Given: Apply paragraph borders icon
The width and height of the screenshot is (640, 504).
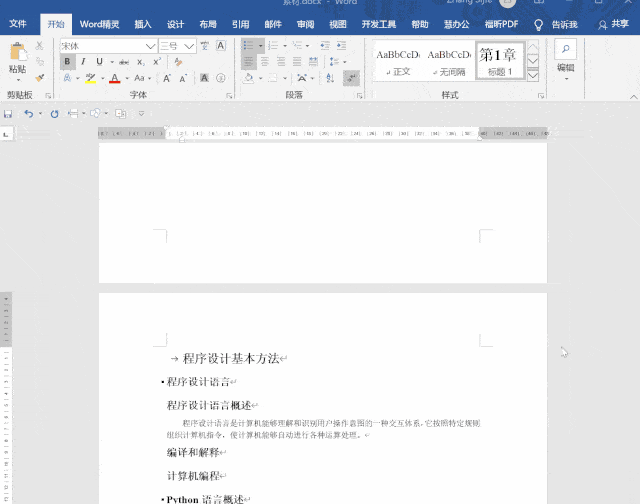Looking at the screenshot, I should click(273, 78).
